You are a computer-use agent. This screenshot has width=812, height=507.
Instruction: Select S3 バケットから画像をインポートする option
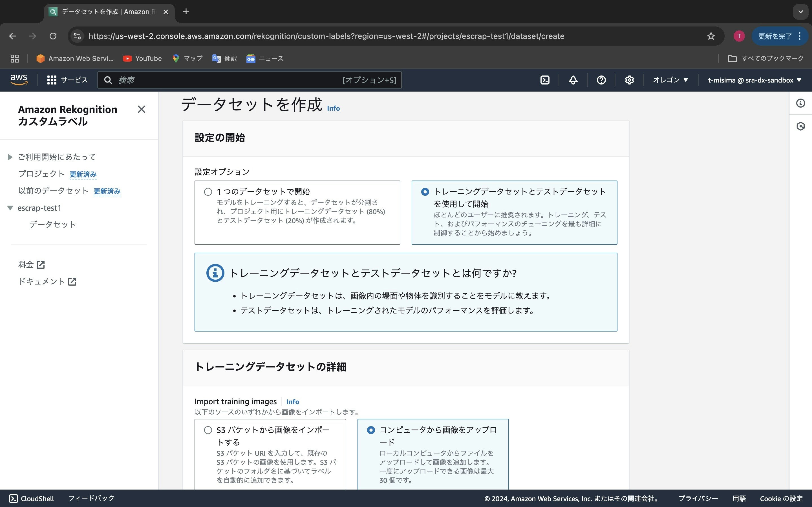pos(208,430)
